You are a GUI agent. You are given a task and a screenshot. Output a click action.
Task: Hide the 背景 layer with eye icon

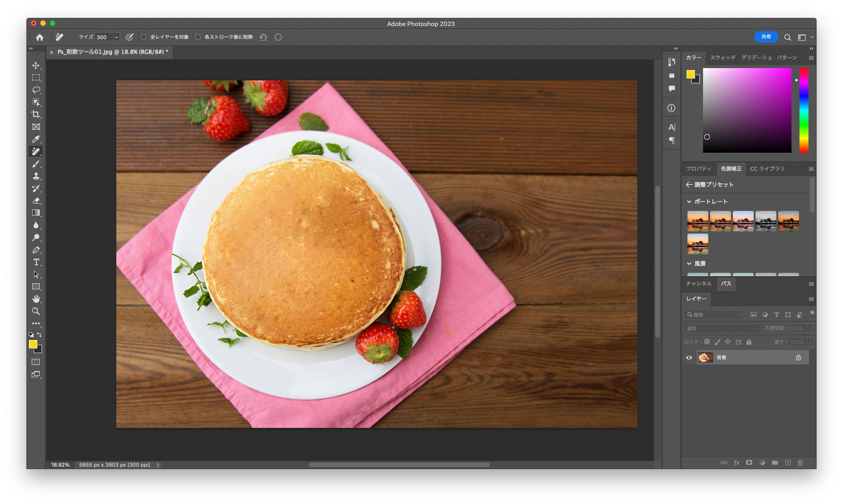pos(689,357)
